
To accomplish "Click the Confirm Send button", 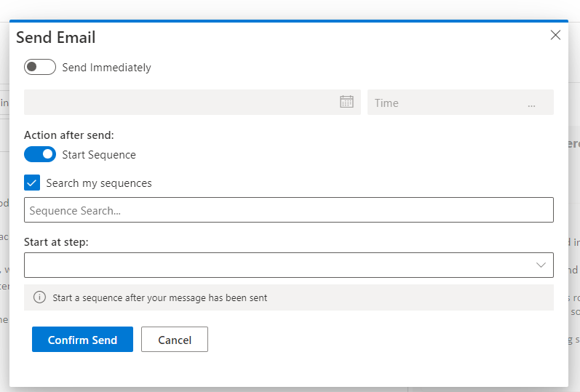I will point(82,339).
